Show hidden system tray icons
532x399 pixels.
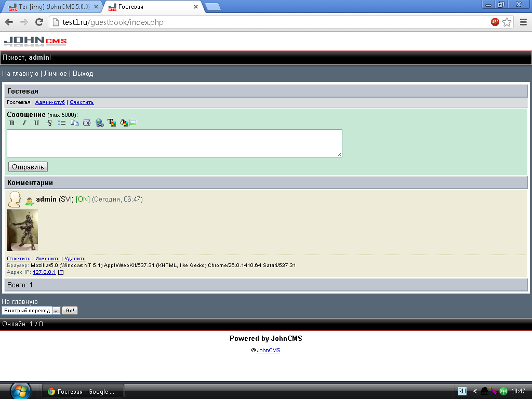tap(475, 391)
